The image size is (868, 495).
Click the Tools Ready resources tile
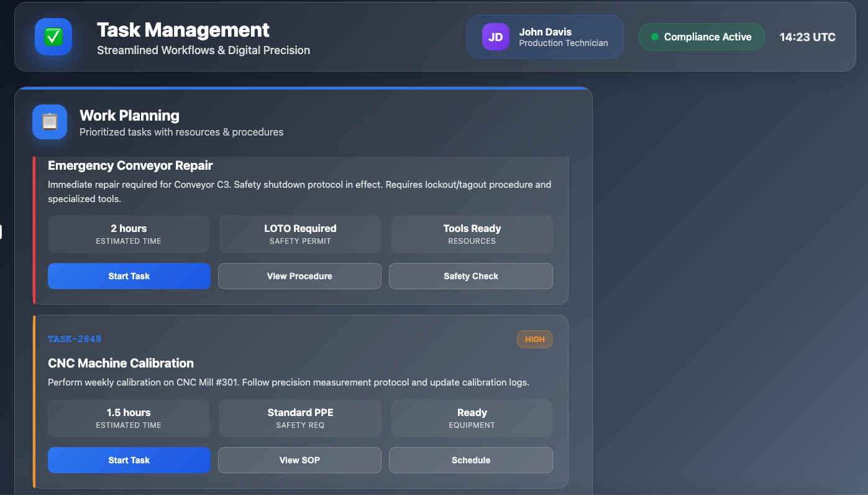(472, 234)
